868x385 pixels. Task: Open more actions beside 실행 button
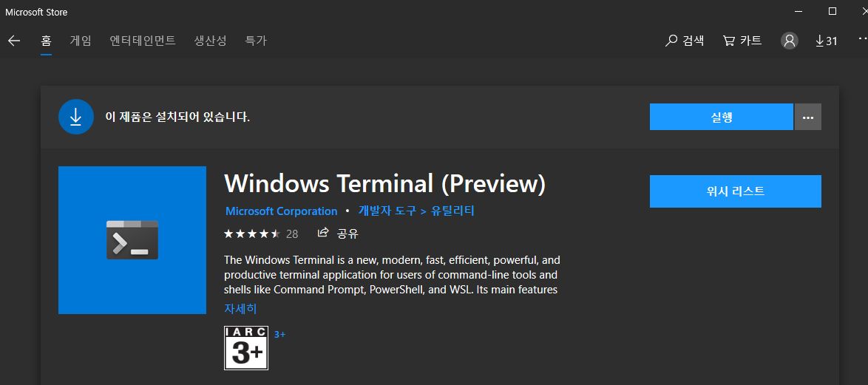(x=808, y=117)
